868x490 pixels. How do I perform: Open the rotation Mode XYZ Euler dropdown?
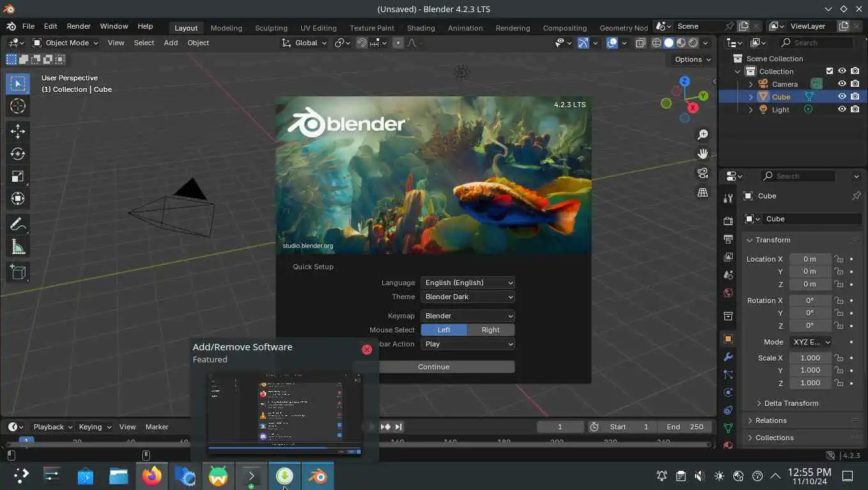tap(811, 342)
